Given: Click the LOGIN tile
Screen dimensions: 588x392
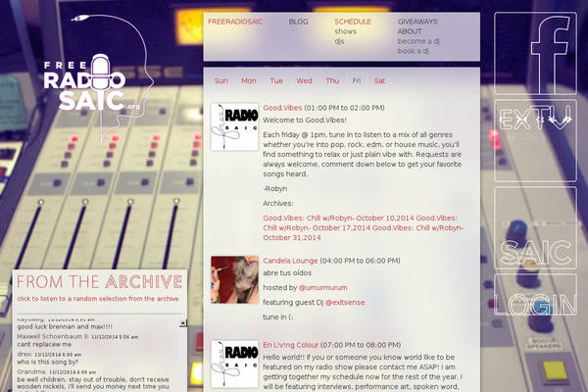Looking at the screenshot, I should [x=535, y=294].
